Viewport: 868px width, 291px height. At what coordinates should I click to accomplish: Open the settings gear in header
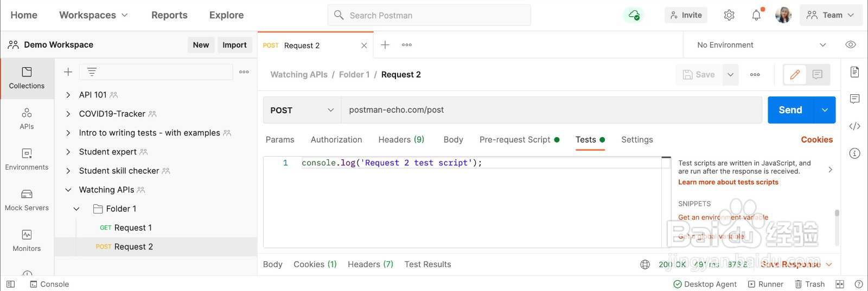tap(729, 15)
